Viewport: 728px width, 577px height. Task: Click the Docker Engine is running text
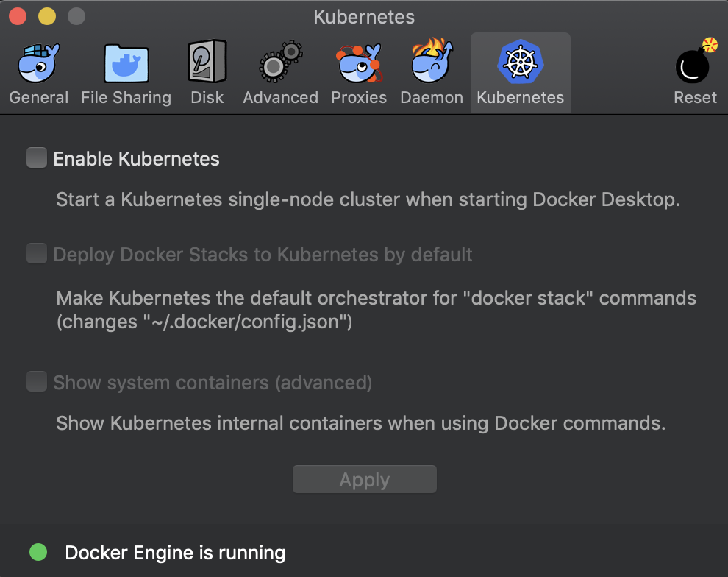pos(175,553)
